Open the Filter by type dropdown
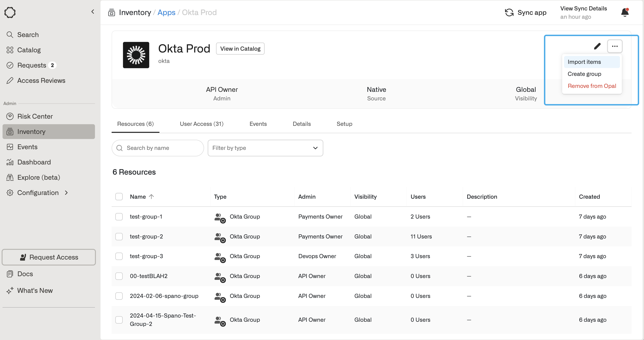Screen dimensions: 644x340 point(265,148)
